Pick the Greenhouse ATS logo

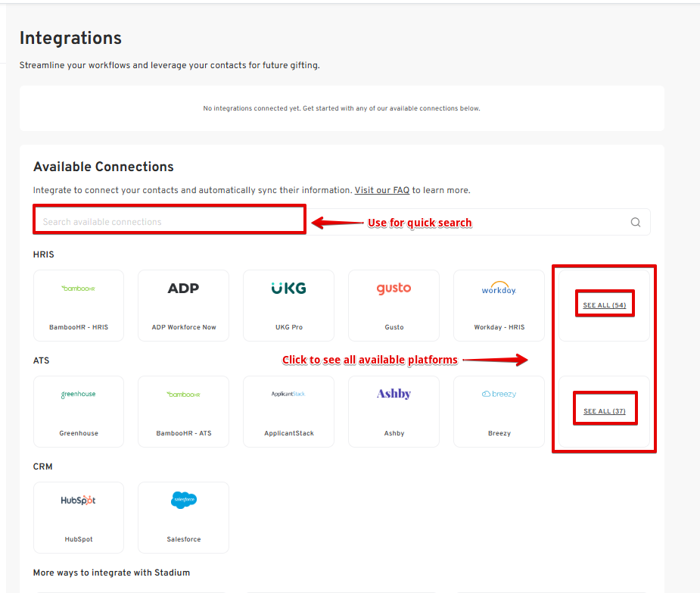pos(78,395)
